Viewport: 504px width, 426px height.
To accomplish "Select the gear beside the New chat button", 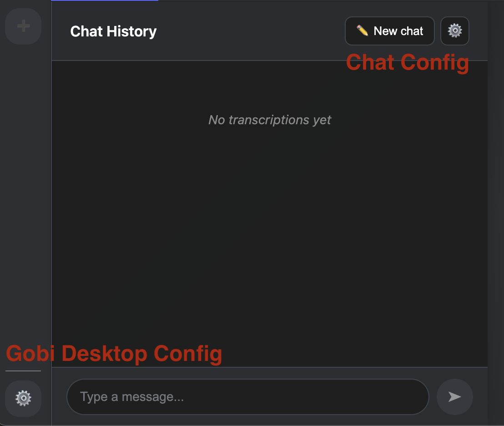I will [x=454, y=30].
